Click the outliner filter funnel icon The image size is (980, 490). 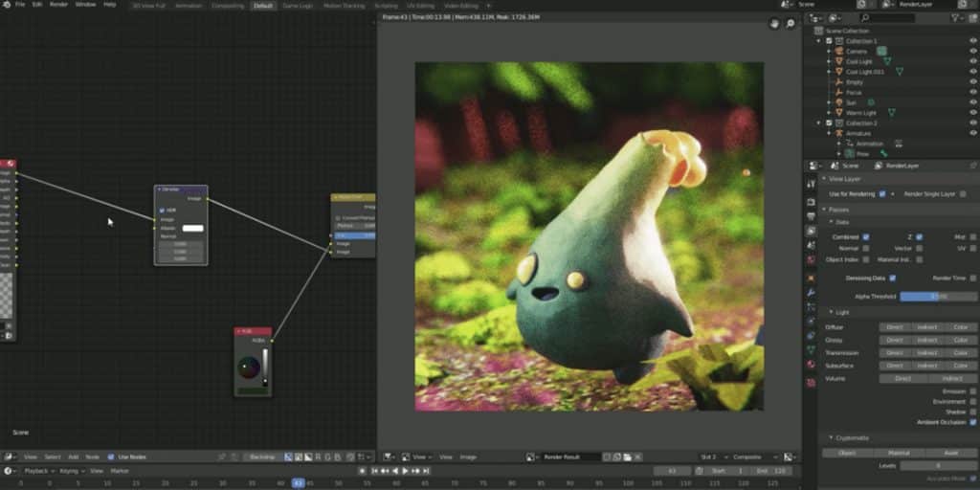click(x=957, y=18)
